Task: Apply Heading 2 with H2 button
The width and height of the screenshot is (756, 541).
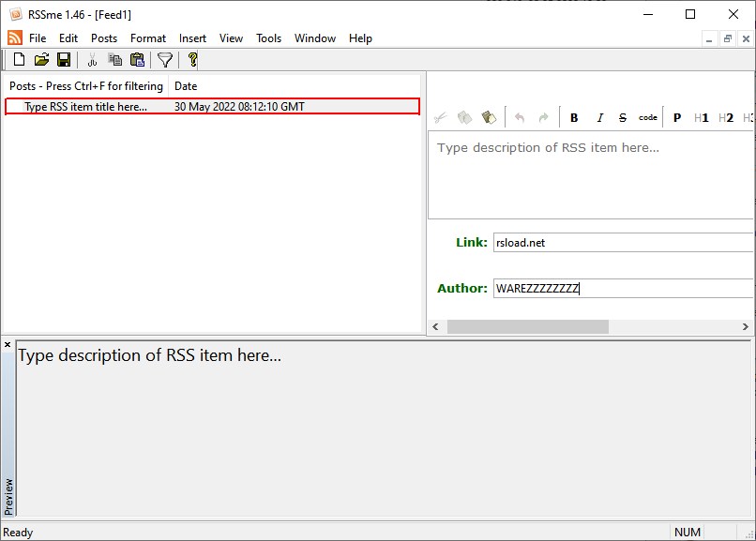Action: point(726,117)
